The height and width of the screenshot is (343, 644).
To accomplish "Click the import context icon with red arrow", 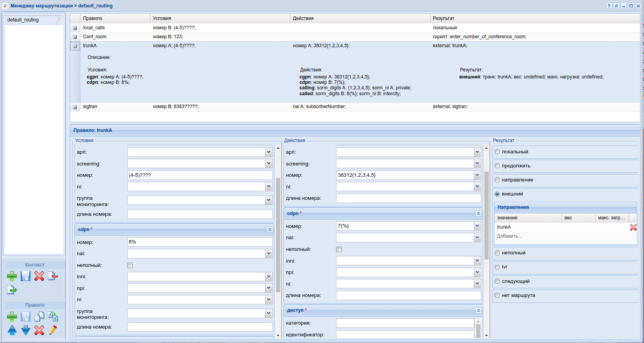I will [53, 276].
